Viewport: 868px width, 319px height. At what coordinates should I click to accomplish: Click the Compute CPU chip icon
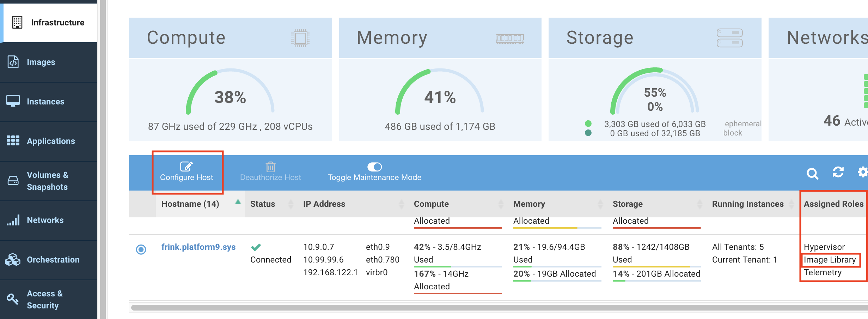tap(300, 38)
